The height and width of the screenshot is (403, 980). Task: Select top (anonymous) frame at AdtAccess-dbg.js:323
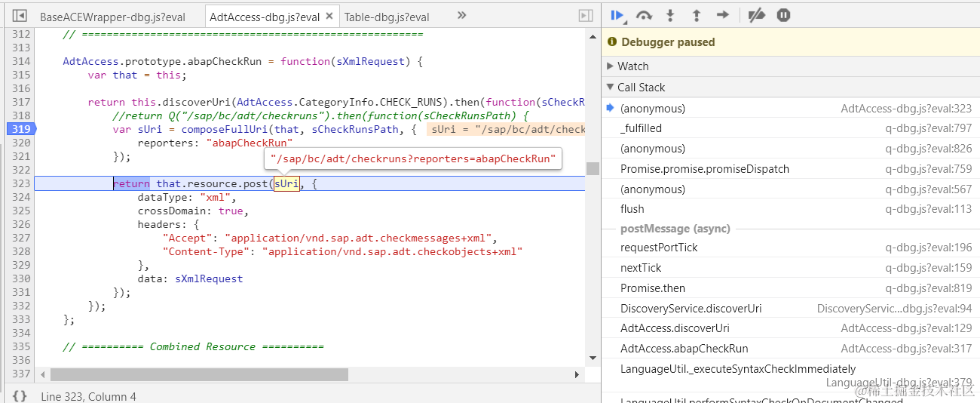pos(789,109)
